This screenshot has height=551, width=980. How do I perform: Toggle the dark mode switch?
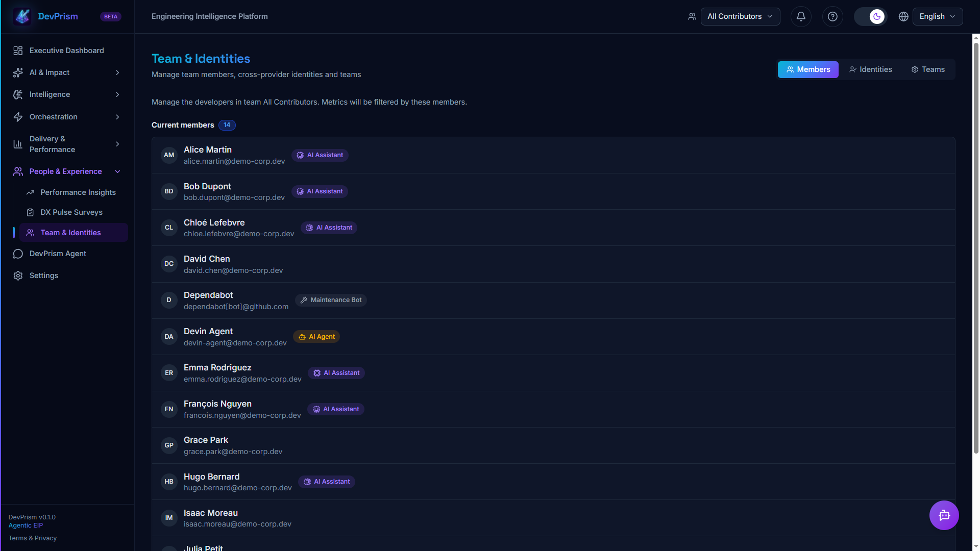[x=871, y=16]
